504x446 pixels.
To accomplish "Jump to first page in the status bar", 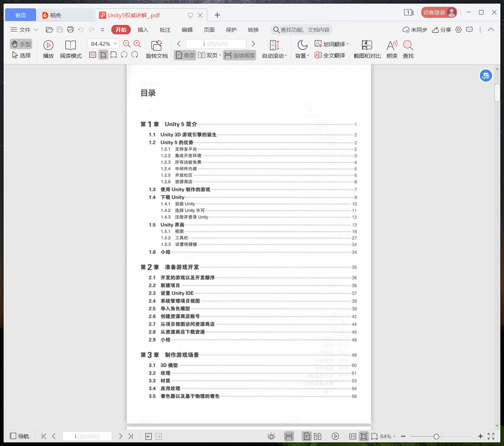I will (44, 436).
